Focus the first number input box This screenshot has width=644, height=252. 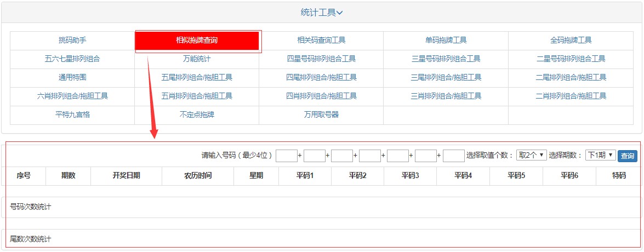click(x=286, y=156)
